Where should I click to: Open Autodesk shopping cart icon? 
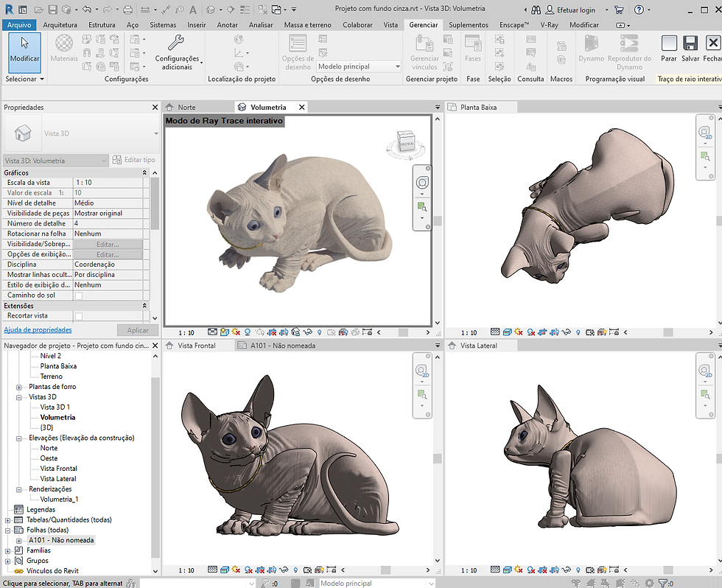pyautogui.click(x=620, y=10)
